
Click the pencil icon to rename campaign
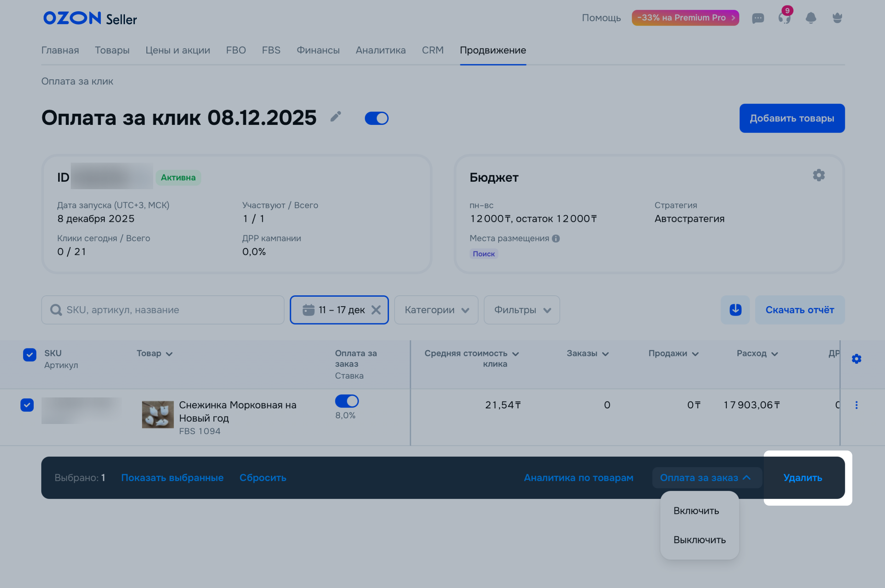336,117
